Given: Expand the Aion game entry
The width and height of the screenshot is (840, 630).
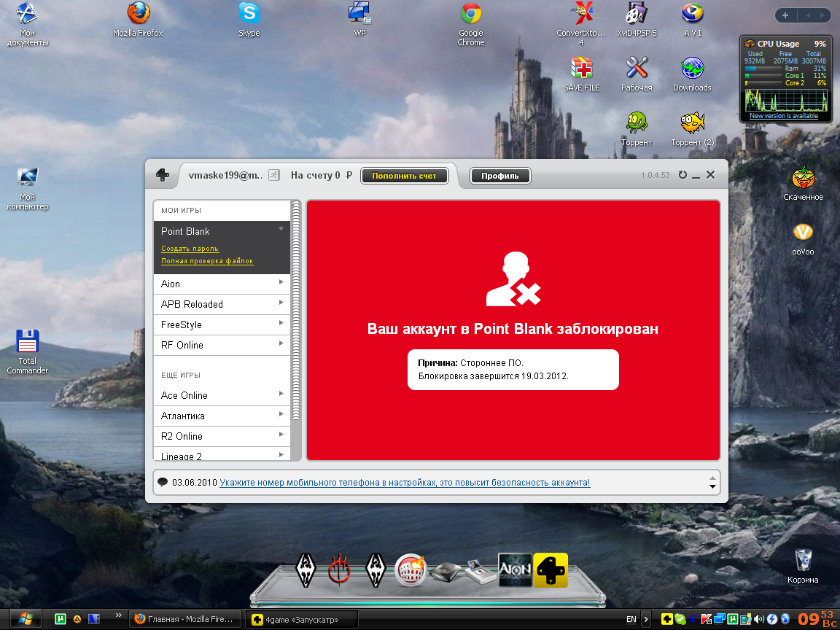Looking at the screenshot, I should (x=281, y=281).
